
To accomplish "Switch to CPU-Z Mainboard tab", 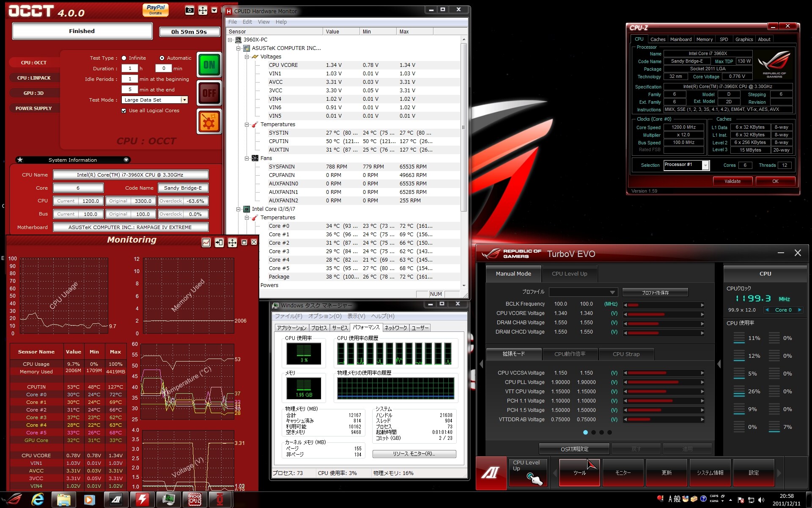I will (x=680, y=39).
